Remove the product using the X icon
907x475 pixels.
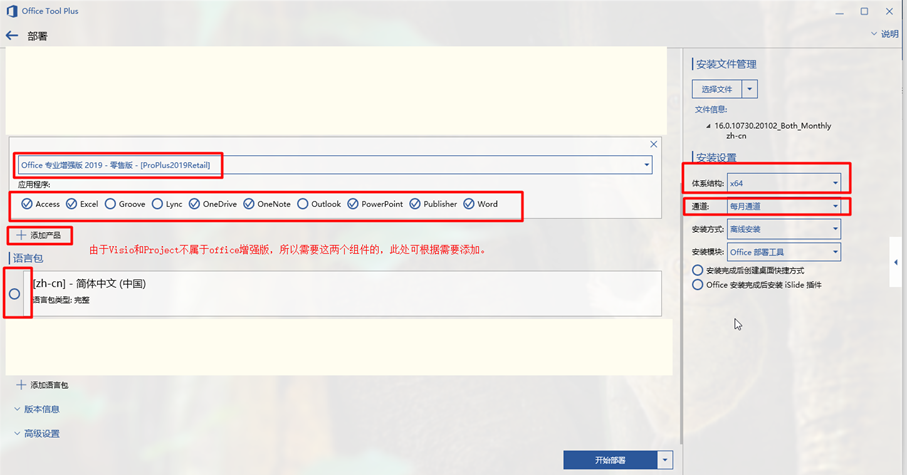coord(654,145)
